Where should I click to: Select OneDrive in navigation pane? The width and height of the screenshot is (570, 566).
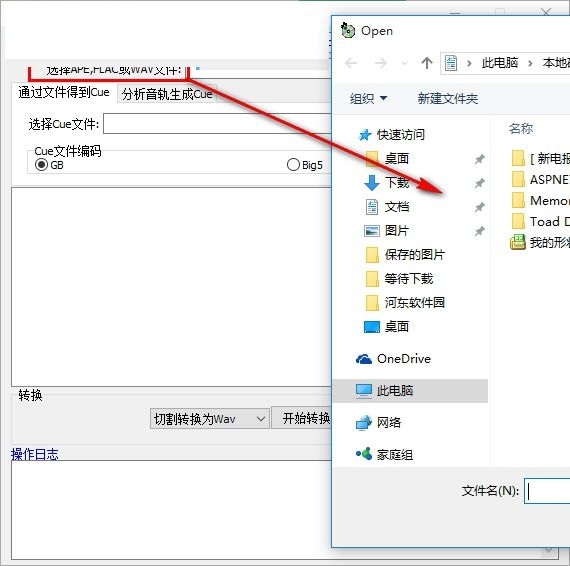click(x=393, y=359)
